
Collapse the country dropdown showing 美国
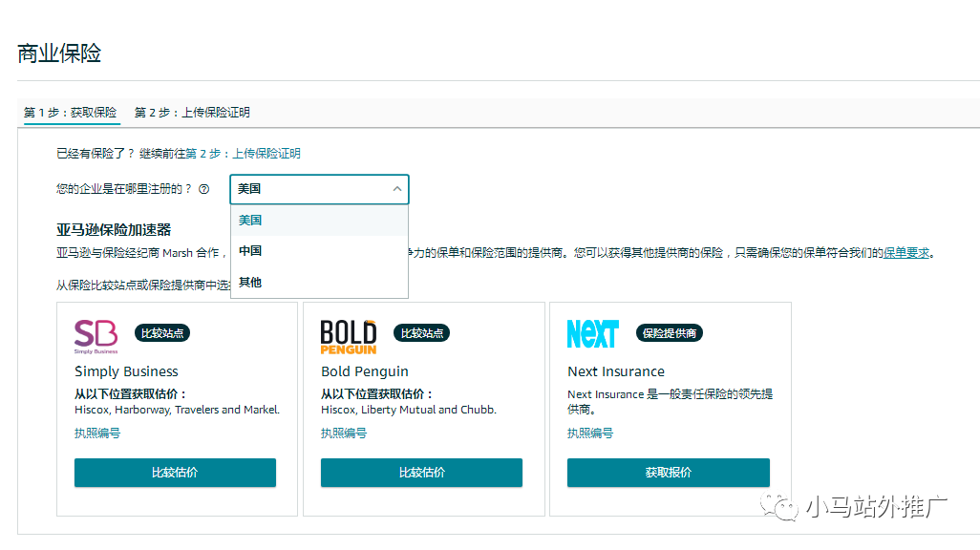[x=319, y=189]
